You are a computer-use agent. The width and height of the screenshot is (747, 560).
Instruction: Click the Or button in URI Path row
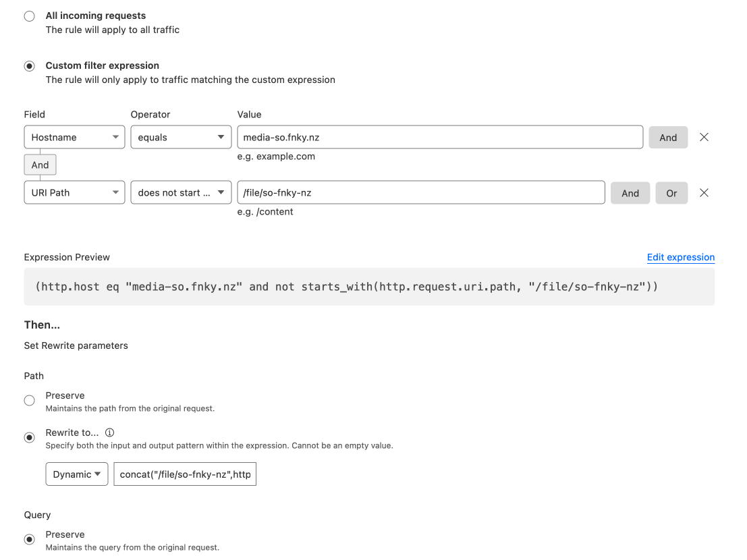pos(671,193)
